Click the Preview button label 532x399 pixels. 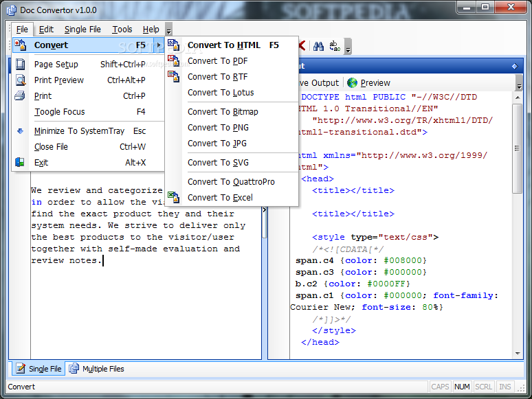pyautogui.click(x=375, y=82)
